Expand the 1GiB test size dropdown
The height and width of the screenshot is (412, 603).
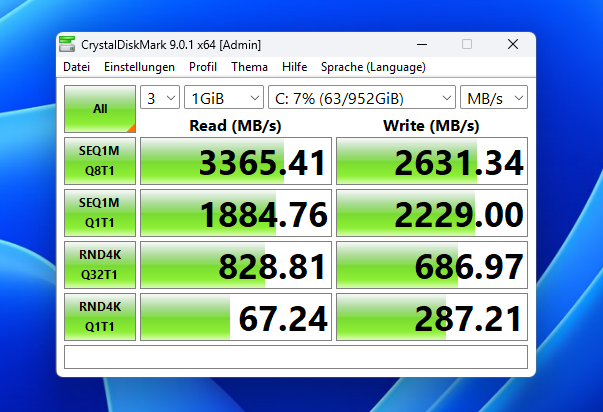click(x=224, y=97)
